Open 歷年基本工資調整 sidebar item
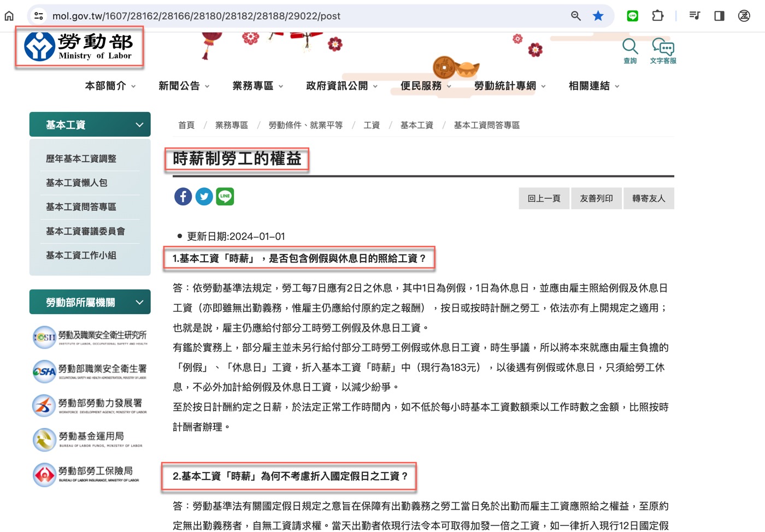The image size is (765, 532). coord(81,158)
